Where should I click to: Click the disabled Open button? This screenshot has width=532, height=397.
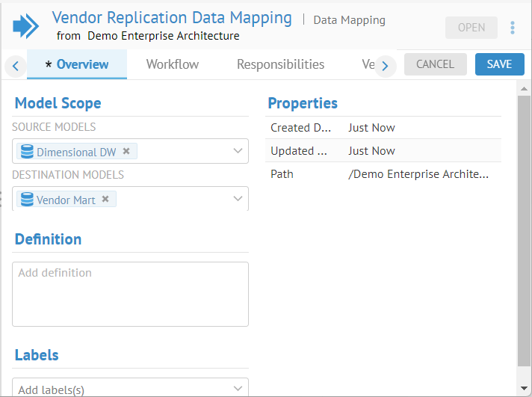471,28
